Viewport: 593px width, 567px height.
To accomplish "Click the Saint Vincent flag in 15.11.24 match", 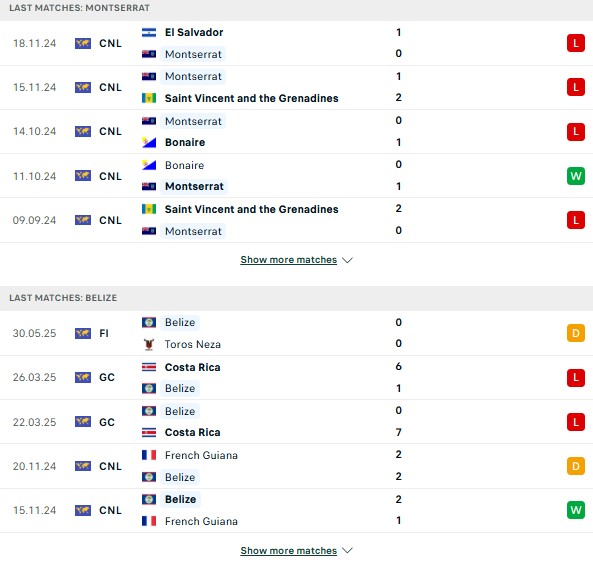I will coord(149,98).
